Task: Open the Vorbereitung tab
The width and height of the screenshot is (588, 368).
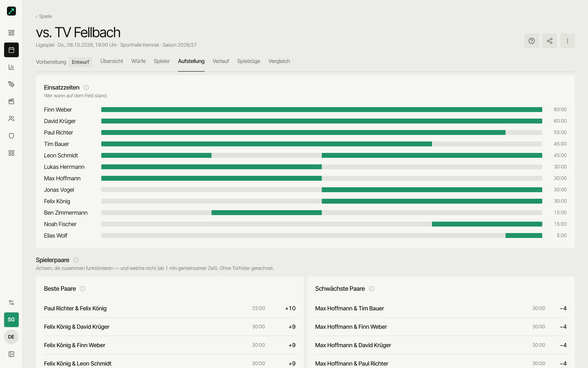Action: tap(51, 62)
